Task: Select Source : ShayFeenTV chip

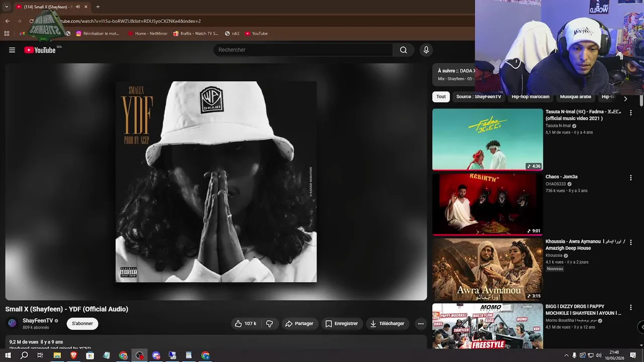Action: coord(478,97)
